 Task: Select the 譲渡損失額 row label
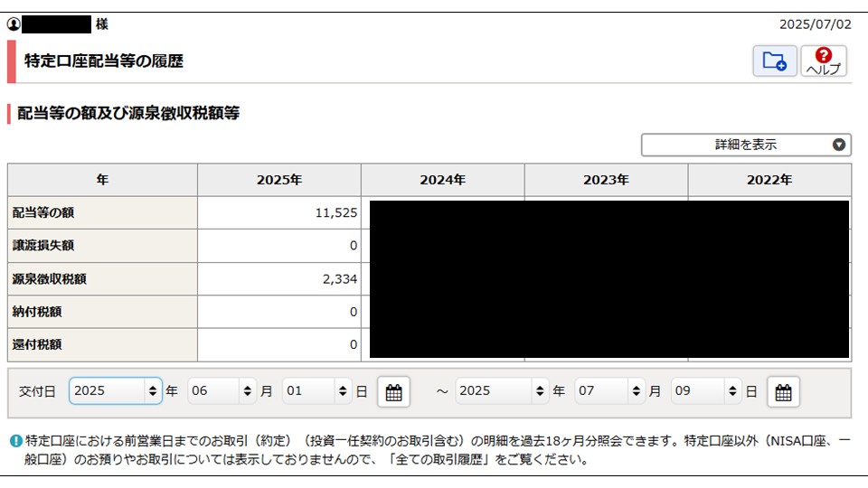[102, 246]
